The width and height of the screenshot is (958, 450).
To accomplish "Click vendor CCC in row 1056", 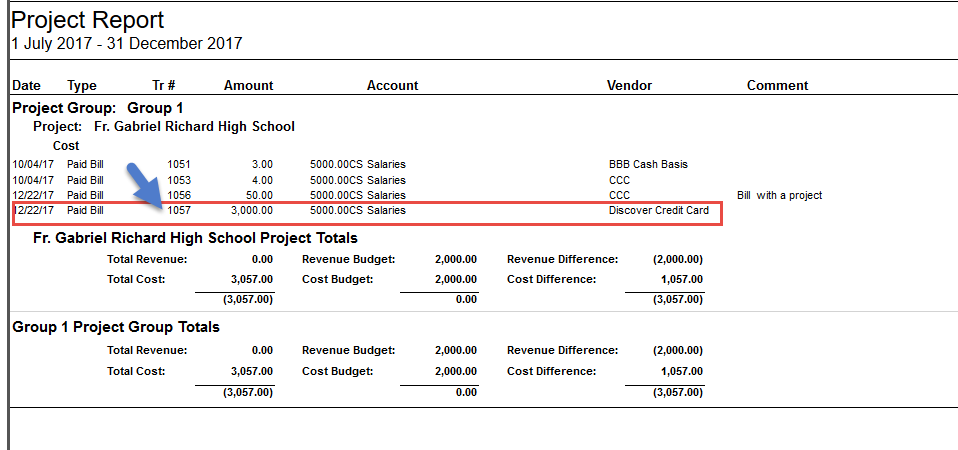I will coord(620,195).
